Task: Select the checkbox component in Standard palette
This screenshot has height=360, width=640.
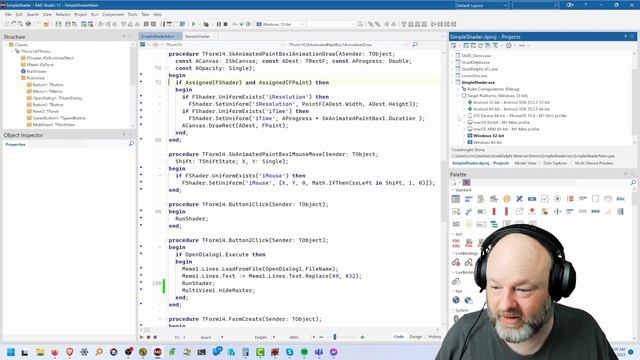Action: point(544,199)
